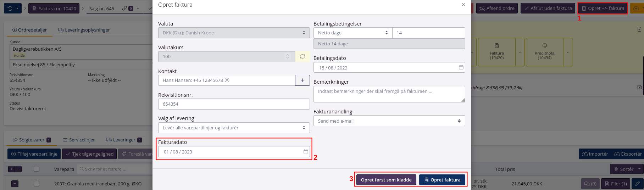The width and height of the screenshot is (644, 190).
Task: Click the refresh exchange rate icon
Action: pos(302,56)
